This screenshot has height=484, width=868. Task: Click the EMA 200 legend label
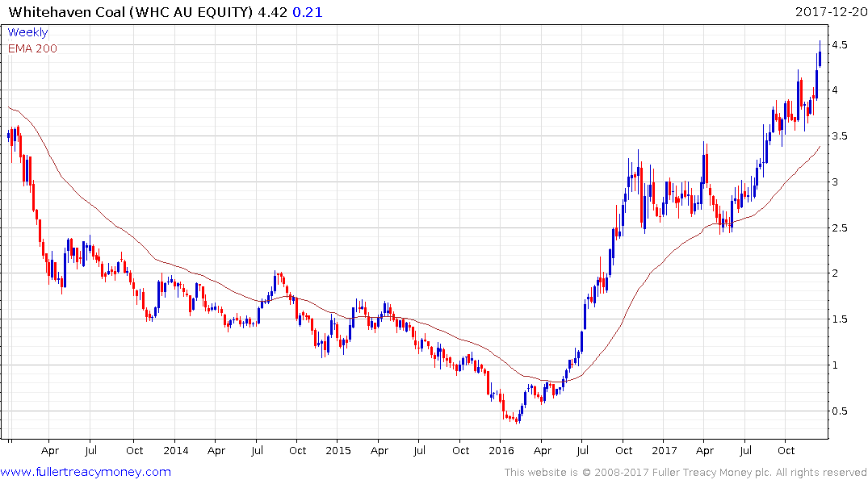(32, 48)
